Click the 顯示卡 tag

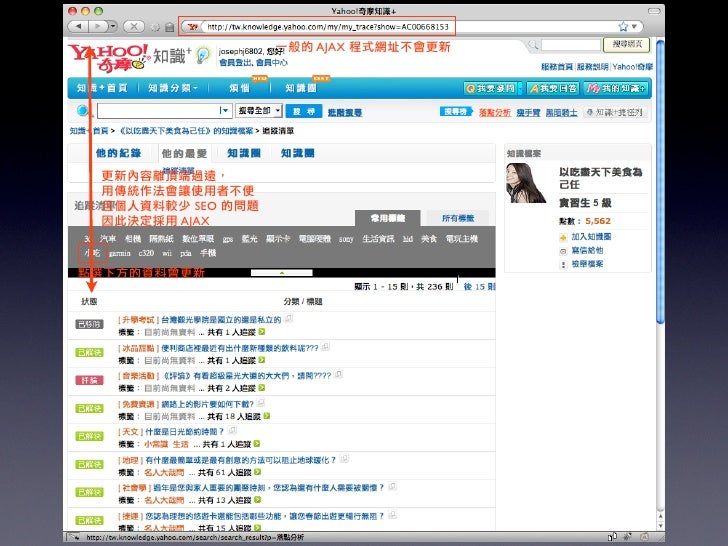(x=278, y=239)
